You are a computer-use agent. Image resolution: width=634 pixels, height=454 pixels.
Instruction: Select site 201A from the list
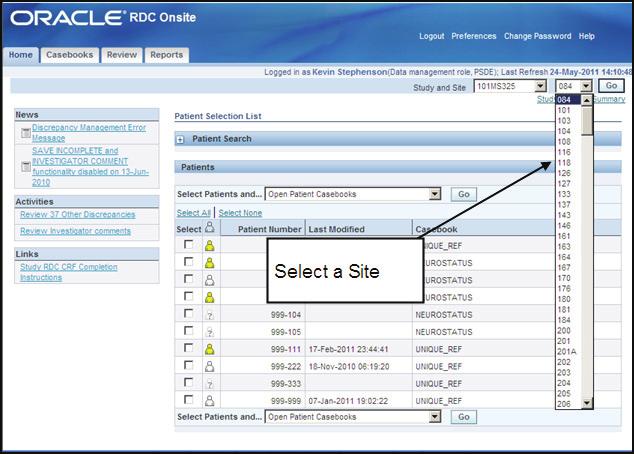(x=566, y=351)
